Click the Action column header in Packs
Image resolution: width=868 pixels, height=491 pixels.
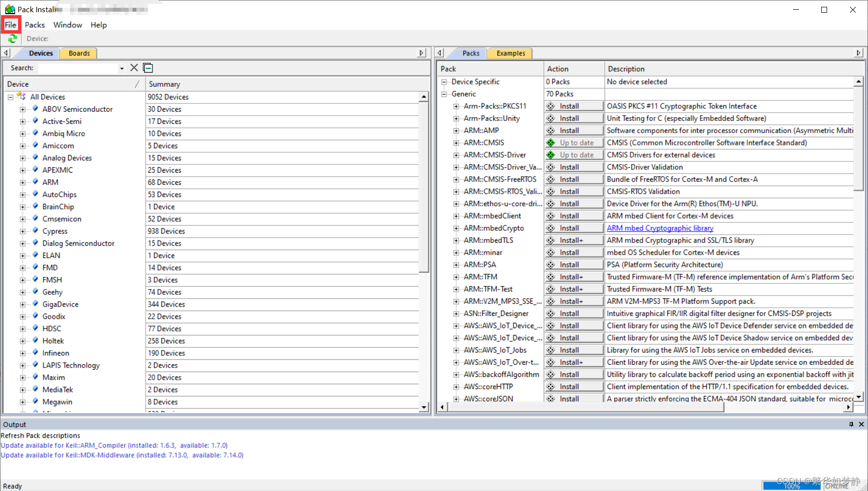point(574,69)
